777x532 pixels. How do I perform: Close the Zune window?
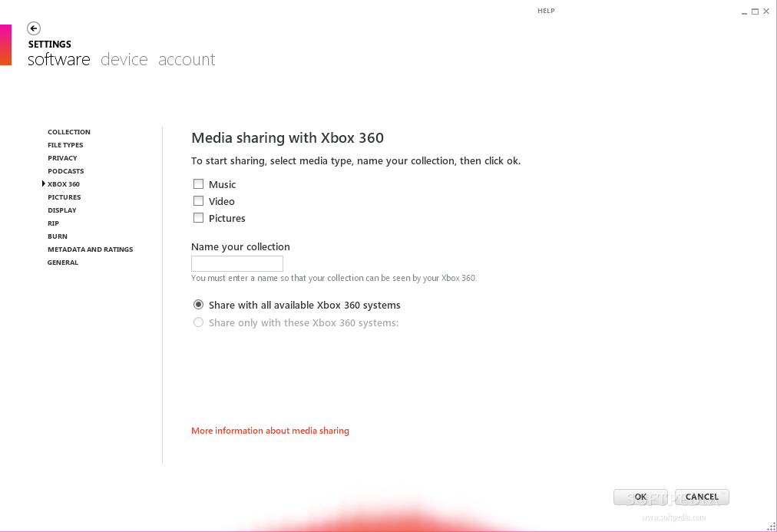766,12
